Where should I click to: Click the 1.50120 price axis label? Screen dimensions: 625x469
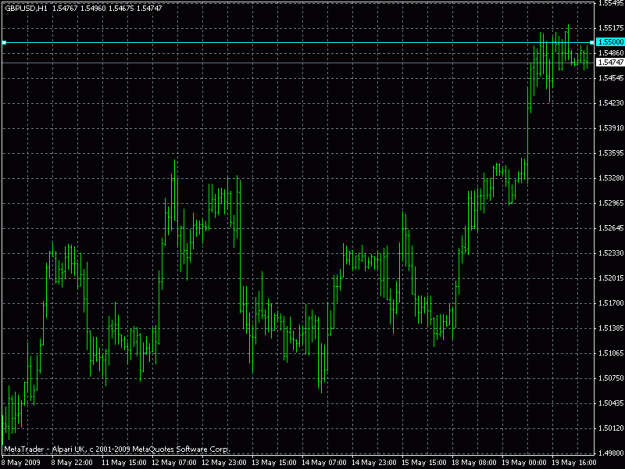[x=611, y=428]
